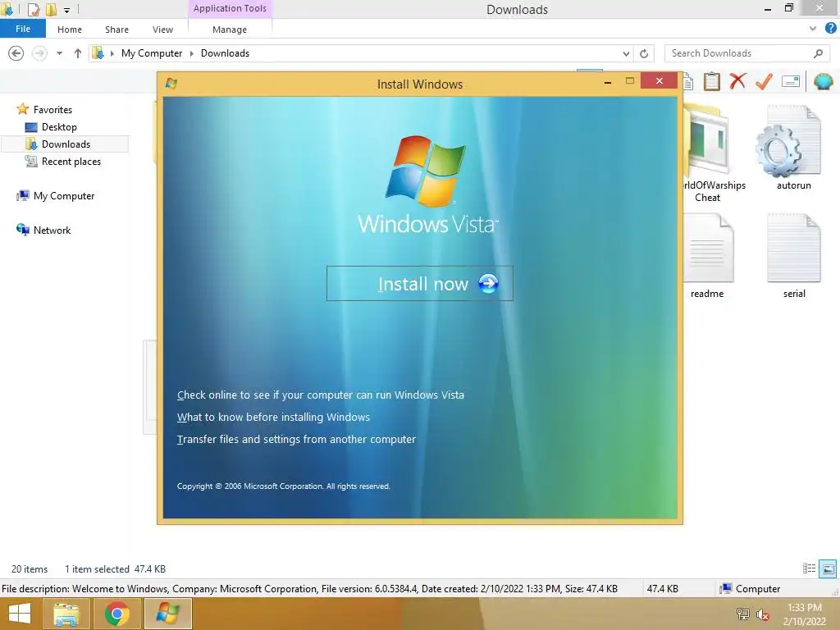Image resolution: width=840 pixels, height=630 pixels.
Task: Expand the chevron before My Computer breadcrumb
Action: (x=112, y=53)
